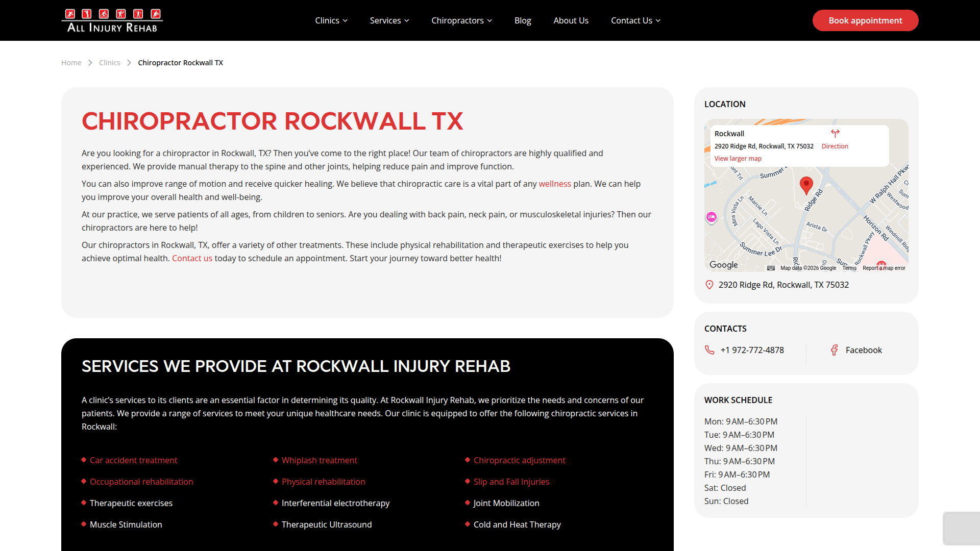Open Car accident treatment service
This screenshot has width=980, height=551.
(134, 460)
